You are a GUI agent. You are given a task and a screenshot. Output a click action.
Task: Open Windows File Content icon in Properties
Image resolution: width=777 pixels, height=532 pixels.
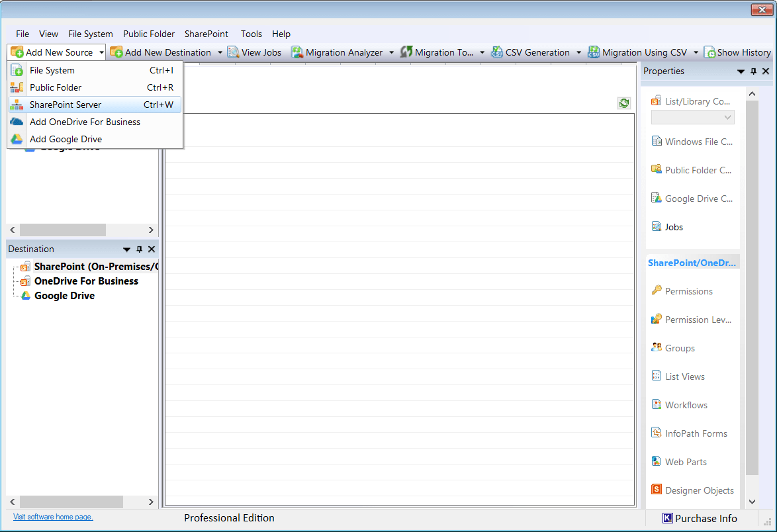tap(656, 141)
